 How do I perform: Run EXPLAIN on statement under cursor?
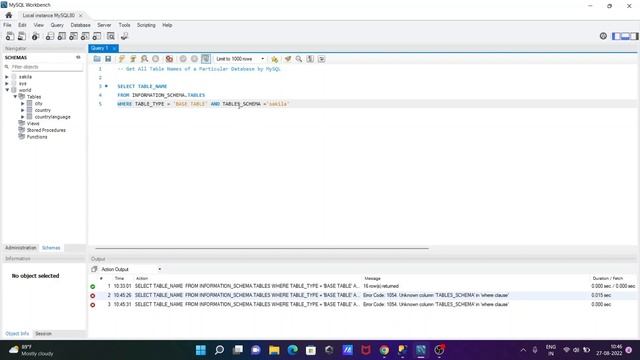[144, 59]
